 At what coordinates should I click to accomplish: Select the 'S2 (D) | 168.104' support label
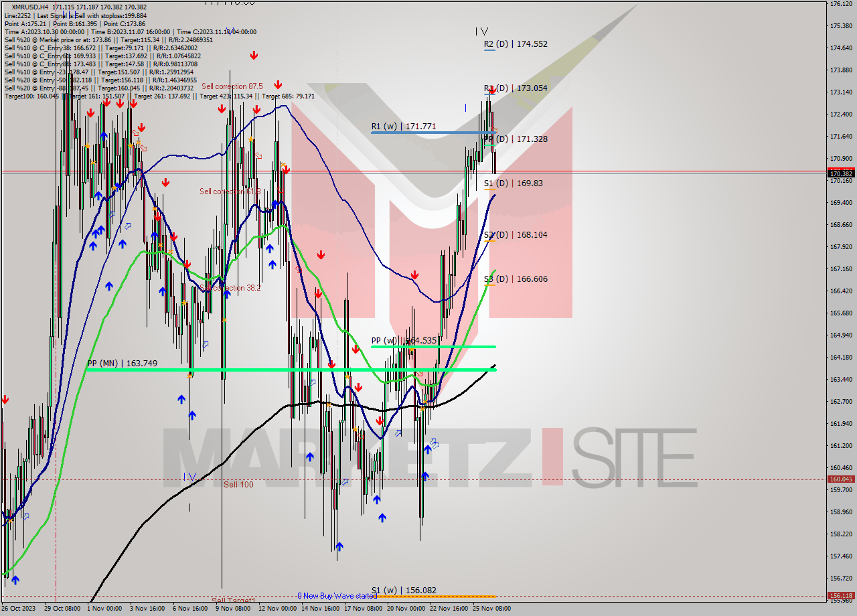[x=516, y=234]
